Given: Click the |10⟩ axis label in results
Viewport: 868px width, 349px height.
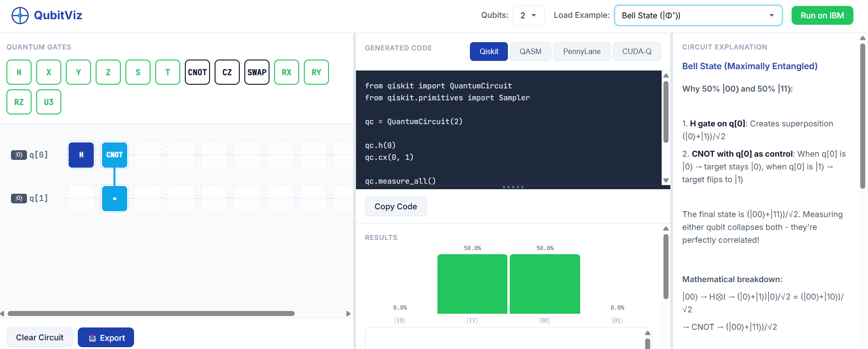Looking at the screenshot, I should [400, 320].
